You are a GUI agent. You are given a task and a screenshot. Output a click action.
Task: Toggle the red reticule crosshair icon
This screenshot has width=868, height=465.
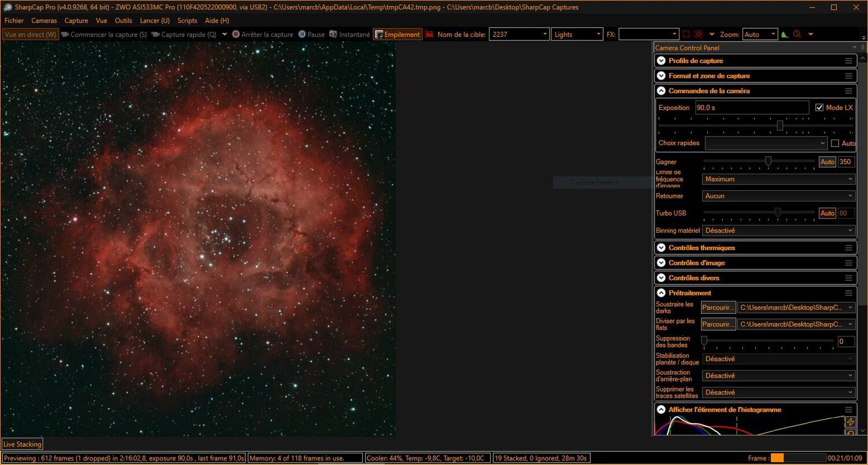coord(698,35)
